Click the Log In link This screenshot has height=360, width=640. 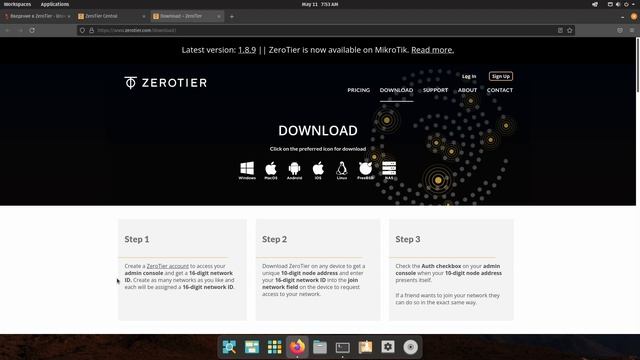(469, 76)
